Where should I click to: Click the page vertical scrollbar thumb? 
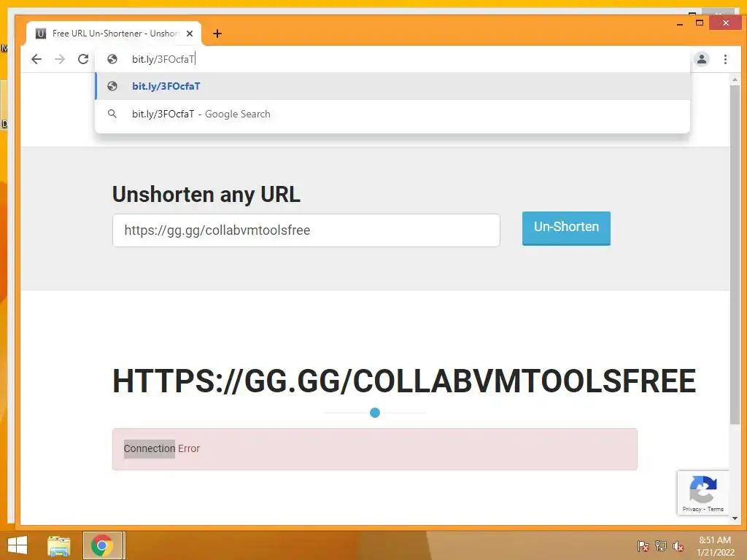tap(735, 253)
